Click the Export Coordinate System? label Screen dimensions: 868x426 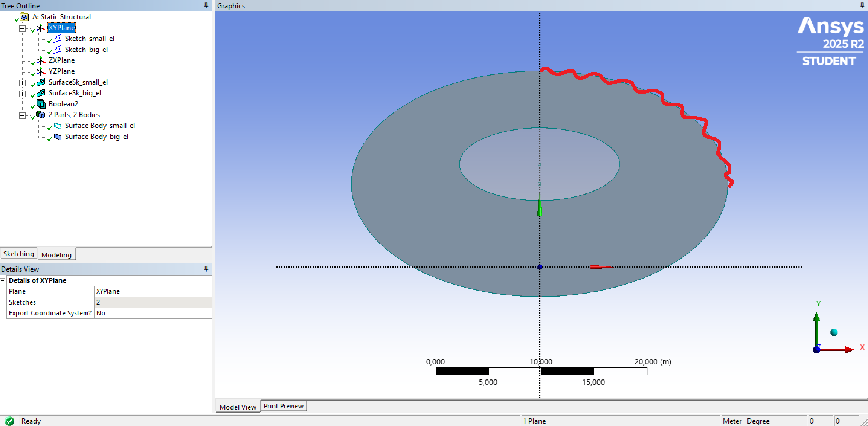50,313
